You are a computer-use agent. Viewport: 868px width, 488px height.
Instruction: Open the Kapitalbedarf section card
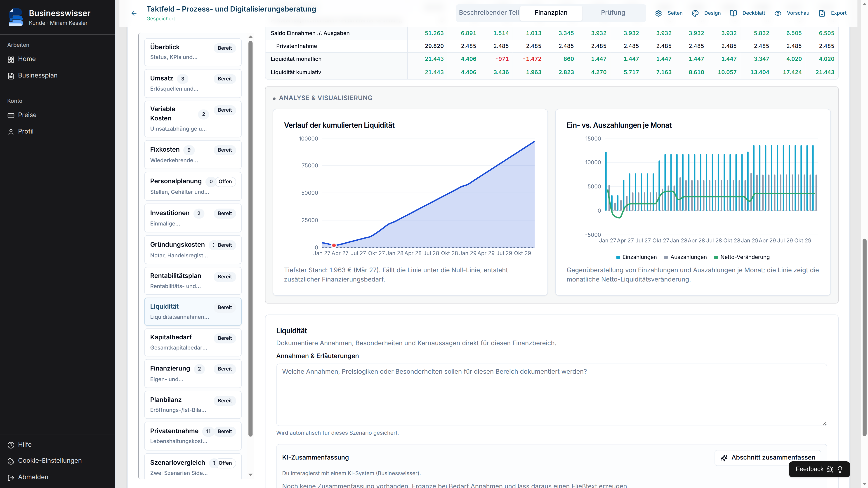[193, 342]
